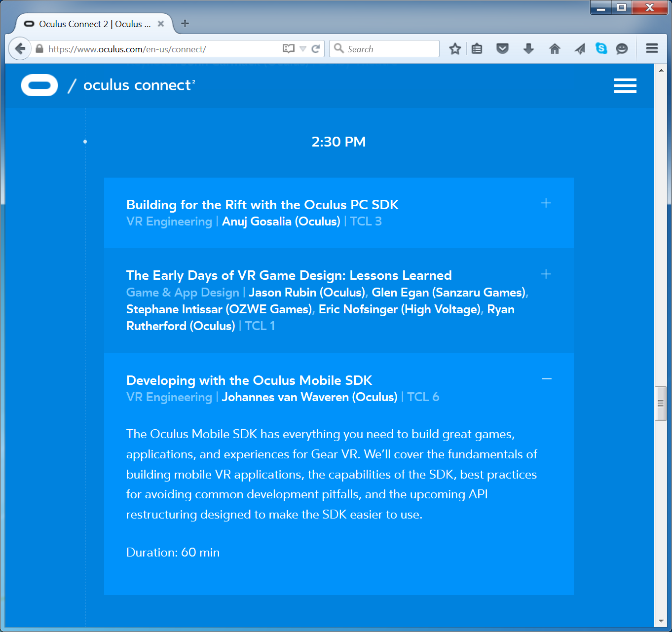672x632 pixels.
Task: Click the browser Search input field
Action: pos(390,49)
